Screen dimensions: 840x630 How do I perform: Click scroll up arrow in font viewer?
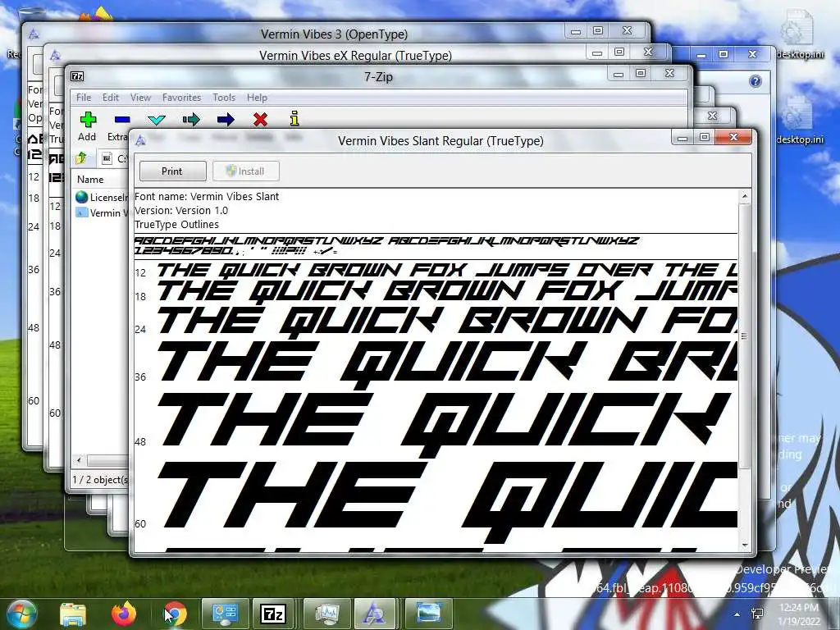click(745, 197)
